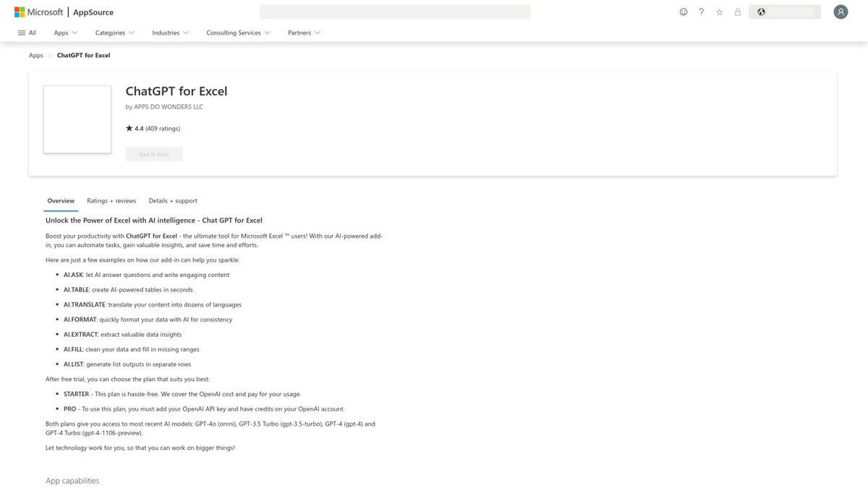Expand Consulting Services menu
This screenshot has width=868, height=488.
tap(238, 33)
